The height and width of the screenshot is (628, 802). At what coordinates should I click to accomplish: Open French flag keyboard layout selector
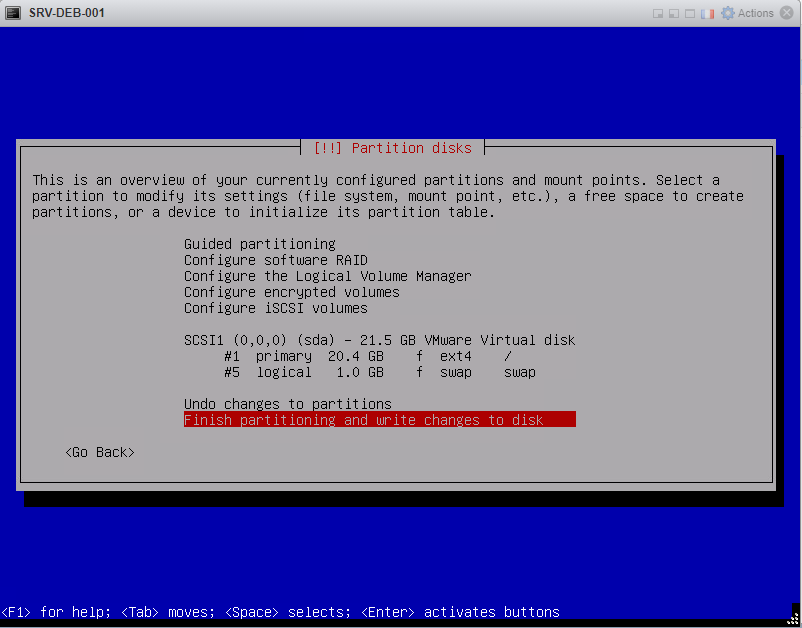pos(707,14)
